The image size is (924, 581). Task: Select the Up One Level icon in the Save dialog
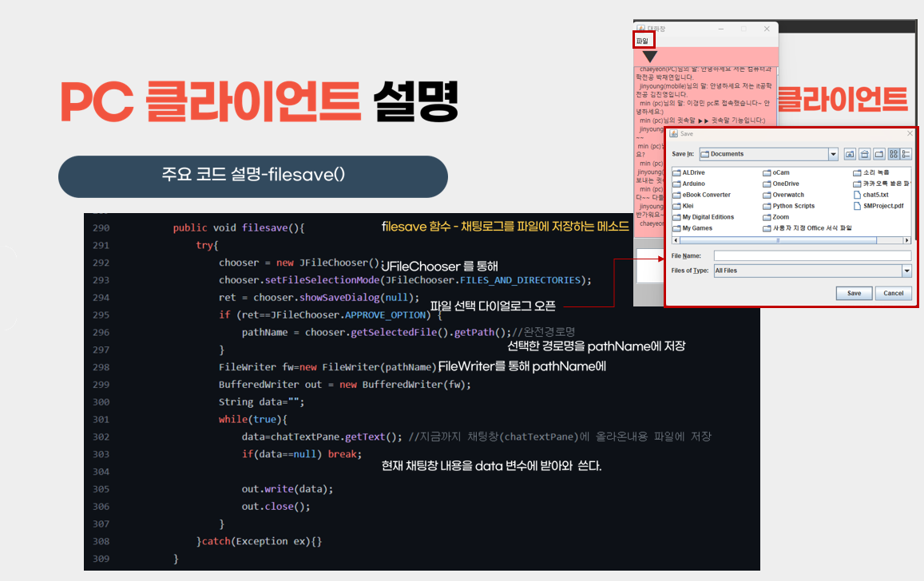(x=850, y=154)
